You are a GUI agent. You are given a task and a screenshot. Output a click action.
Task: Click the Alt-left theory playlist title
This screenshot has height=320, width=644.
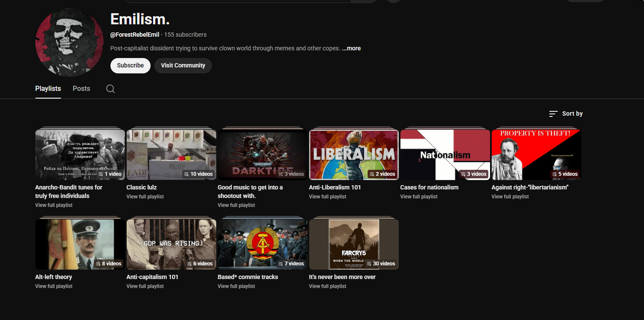(53, 277)
